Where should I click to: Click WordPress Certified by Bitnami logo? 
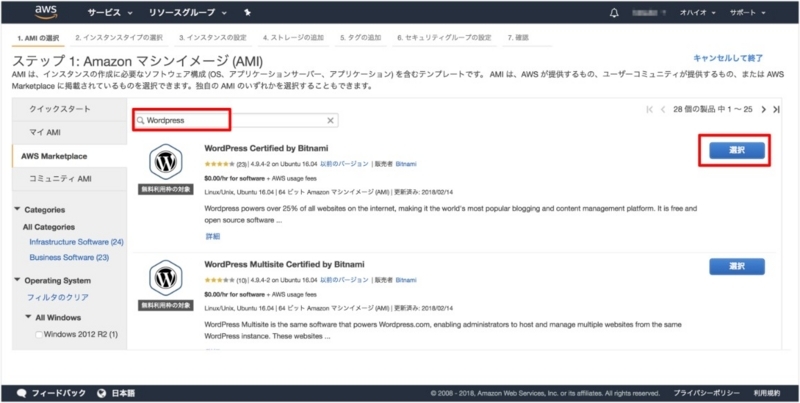(x=165, y=162)
